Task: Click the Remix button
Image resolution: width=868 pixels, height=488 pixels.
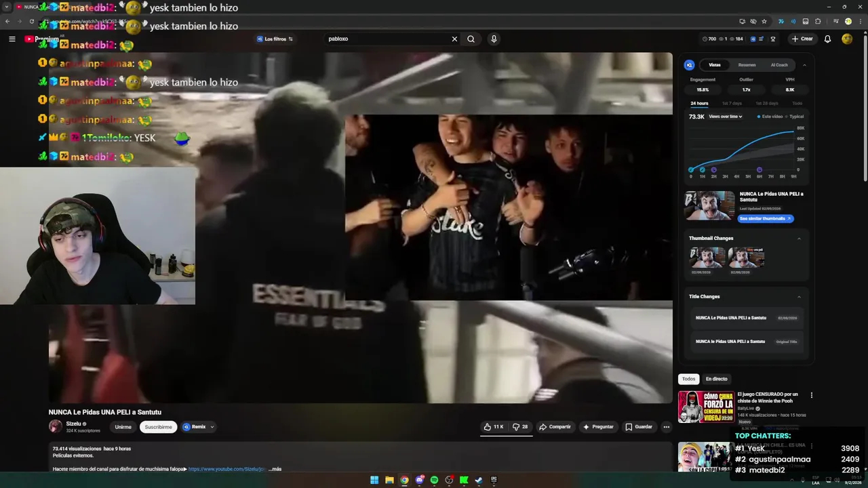Action: pyautogui.click(x=194, y=427)
